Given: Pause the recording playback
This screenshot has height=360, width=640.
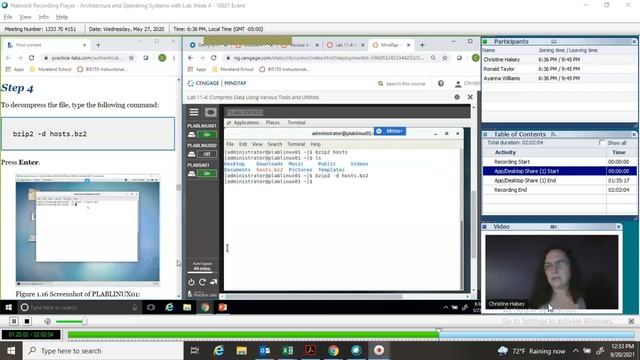Looking at the screenshot, I should click(14, 321).
